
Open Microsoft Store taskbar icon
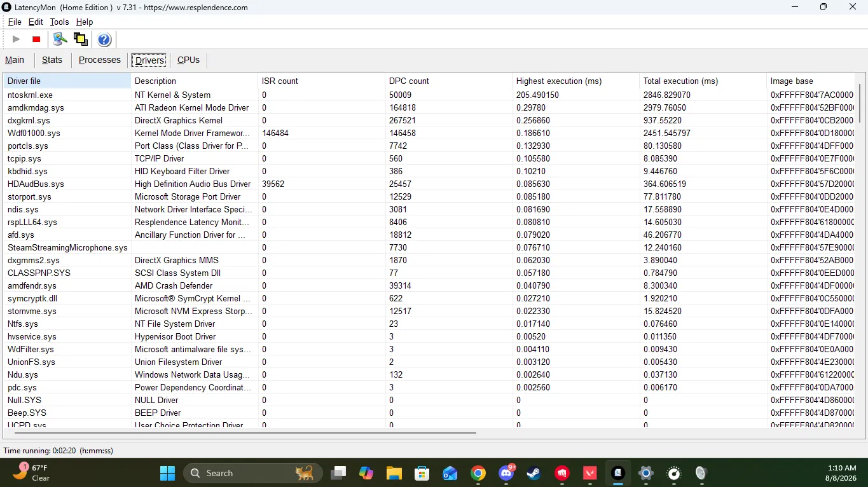pos(422,473)
